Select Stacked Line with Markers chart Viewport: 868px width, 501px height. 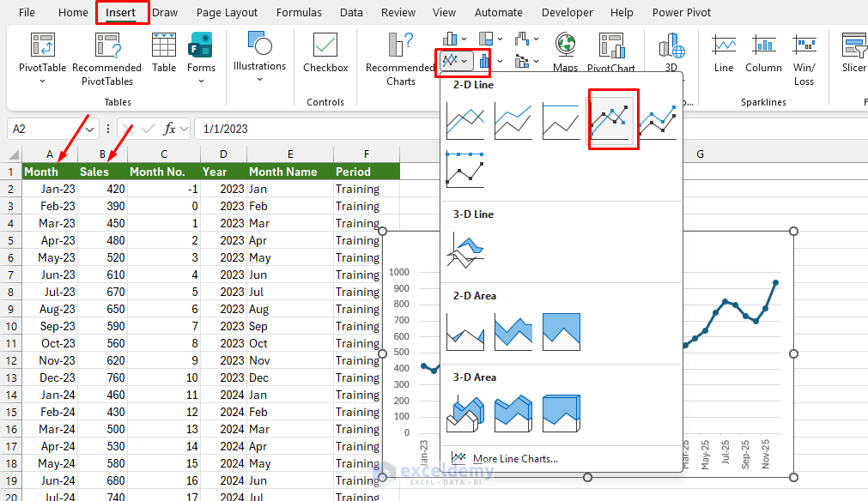658,121
